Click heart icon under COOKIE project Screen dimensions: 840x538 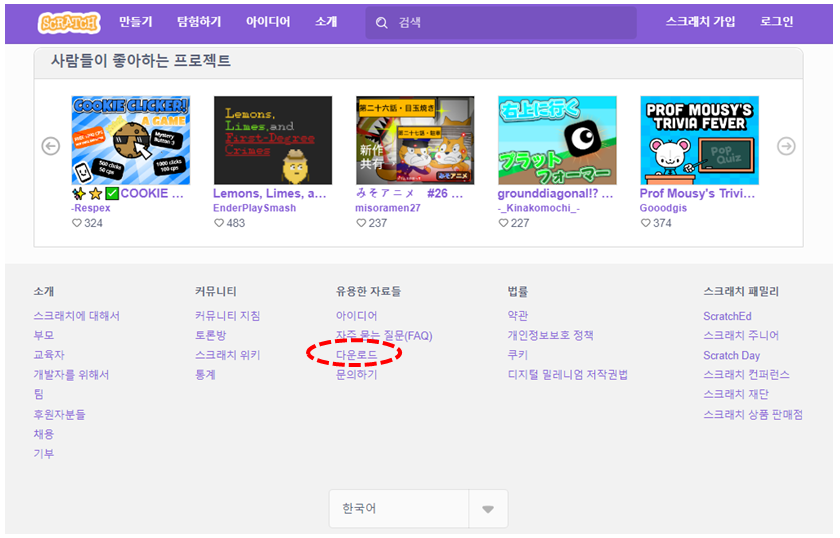pyautogui.click(x=77, y=223)
